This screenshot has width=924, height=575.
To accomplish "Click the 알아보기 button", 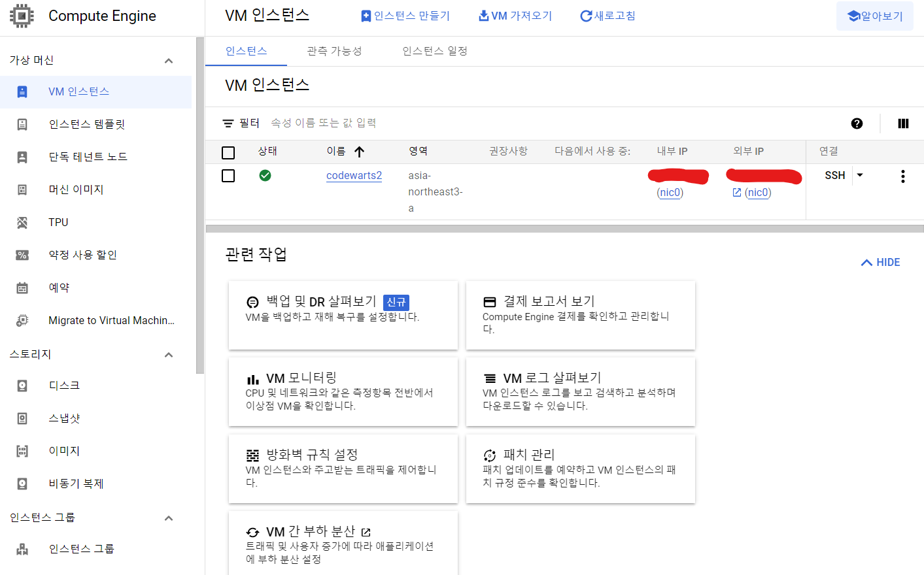I will tap(875, 16).
